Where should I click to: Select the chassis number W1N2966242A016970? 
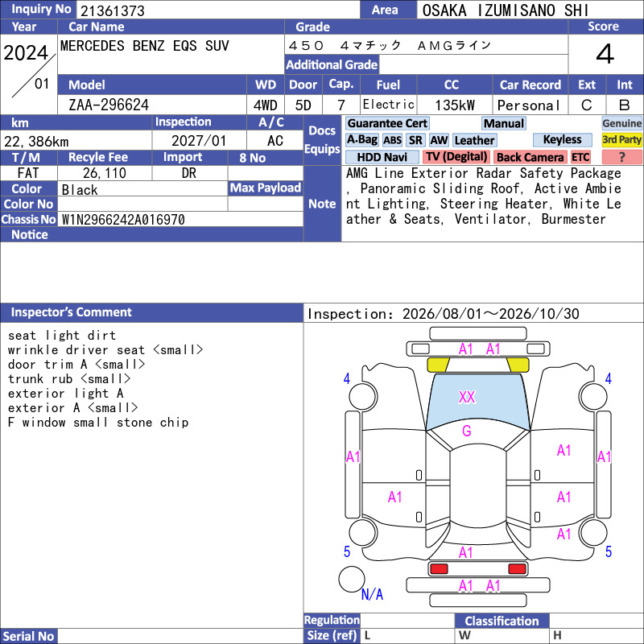pos(123,219)
